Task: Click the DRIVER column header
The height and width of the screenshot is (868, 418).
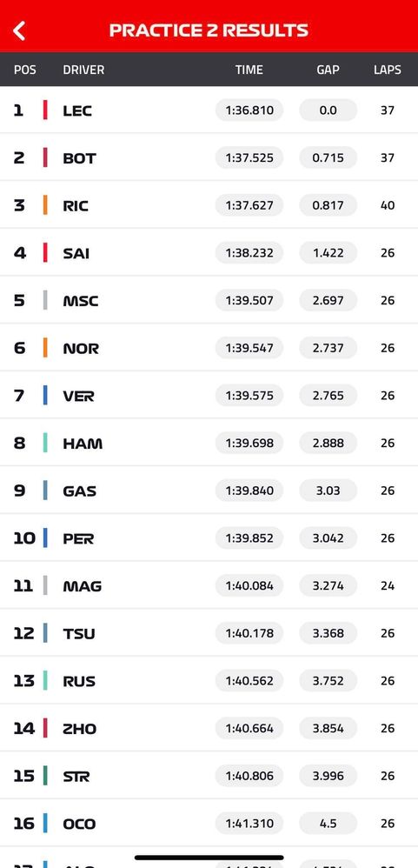Action: point(83,70)
